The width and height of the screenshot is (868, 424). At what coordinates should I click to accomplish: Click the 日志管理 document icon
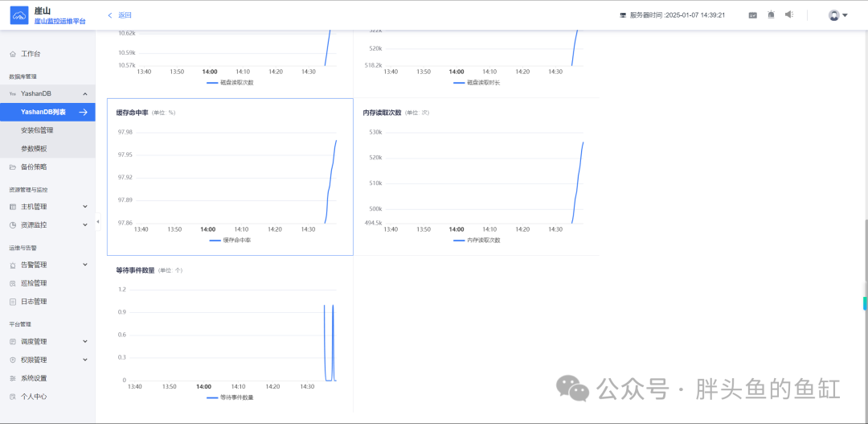tap(13, 302)
